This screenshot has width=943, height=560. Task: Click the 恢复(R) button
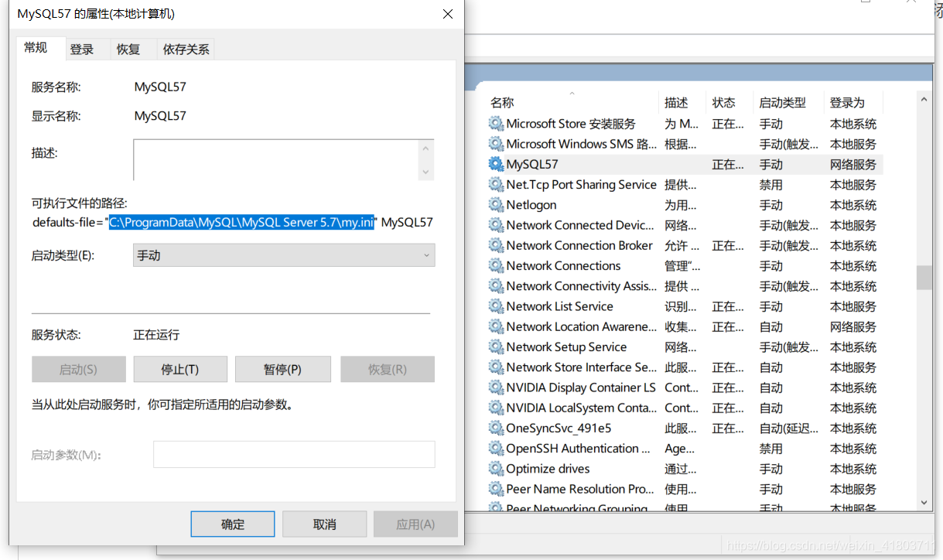[388, 369]
